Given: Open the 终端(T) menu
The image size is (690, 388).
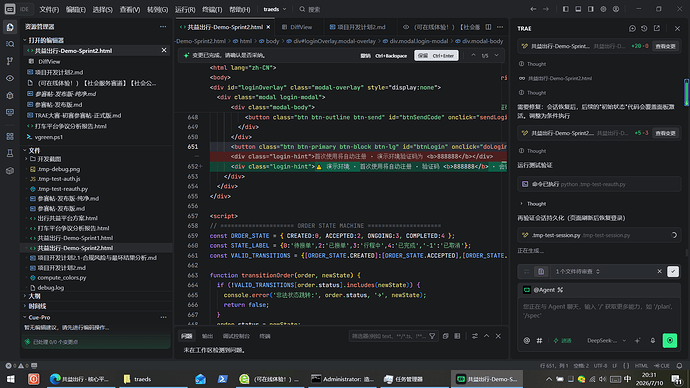Looking at the screenshot, I should [212, 9].
